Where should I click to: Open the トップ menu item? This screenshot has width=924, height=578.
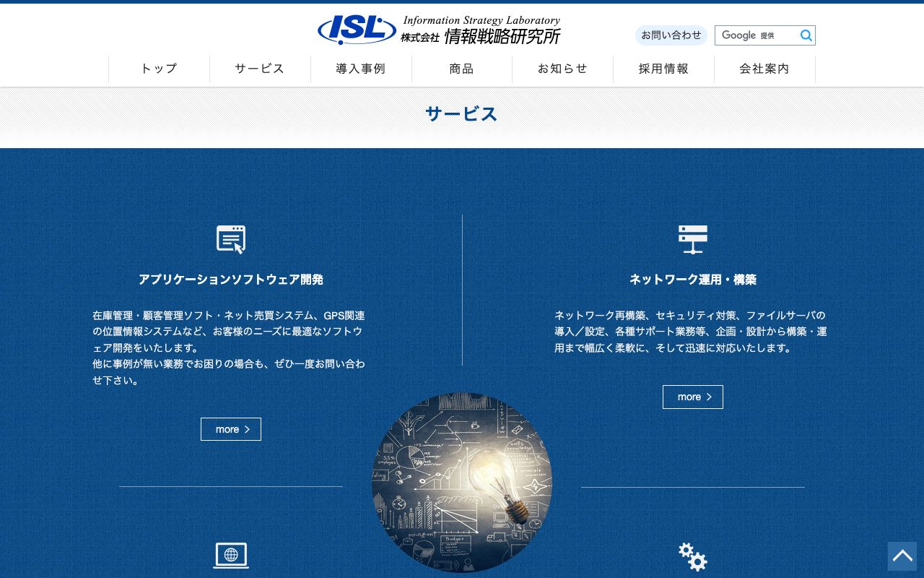(159, 69)
